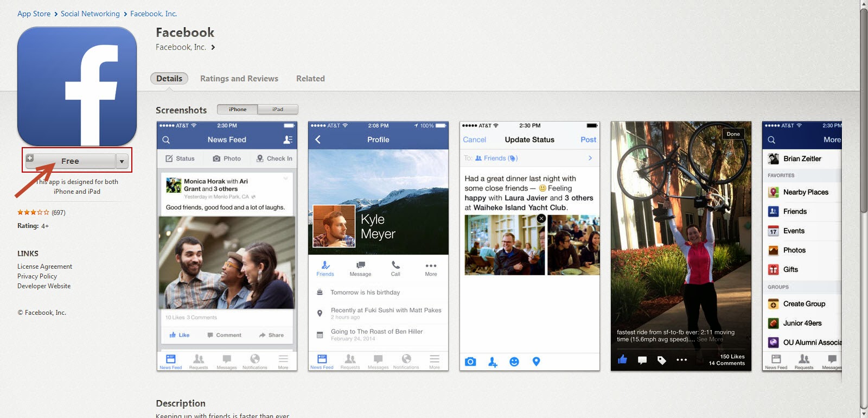Open the Privacy Policy link
Screen dimensions: 868x418
pos(37,276)
